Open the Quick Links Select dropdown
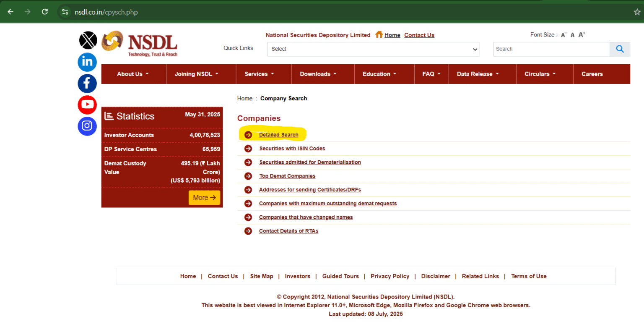644x327 pixels. tap(373, 49)
